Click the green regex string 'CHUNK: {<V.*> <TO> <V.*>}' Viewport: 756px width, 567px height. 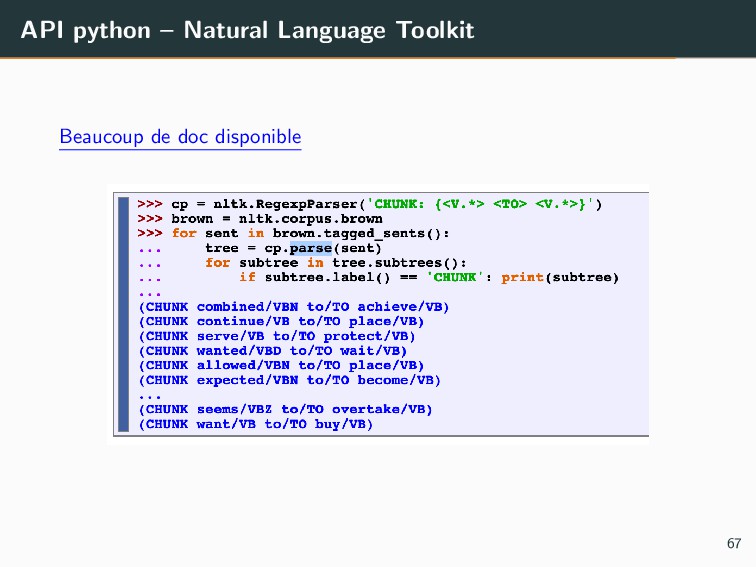pyautogui.click(x=480, y=204)
